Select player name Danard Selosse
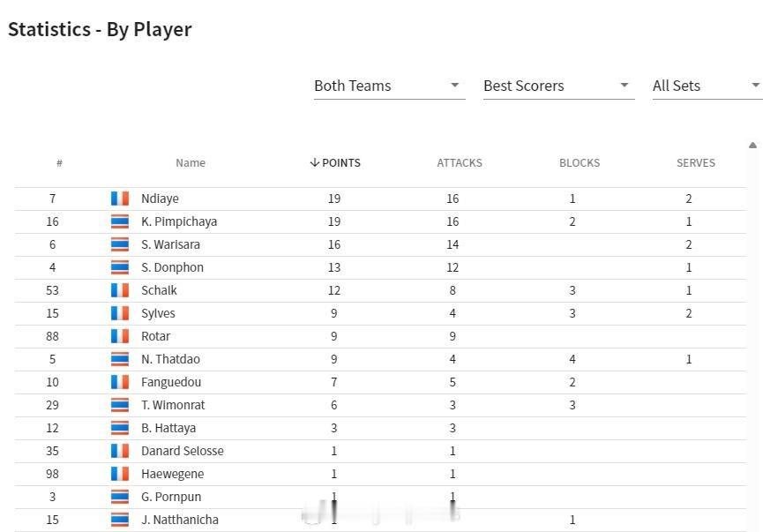Image resolution: width=763 pixels, height=532 pixels. (183, 451)
